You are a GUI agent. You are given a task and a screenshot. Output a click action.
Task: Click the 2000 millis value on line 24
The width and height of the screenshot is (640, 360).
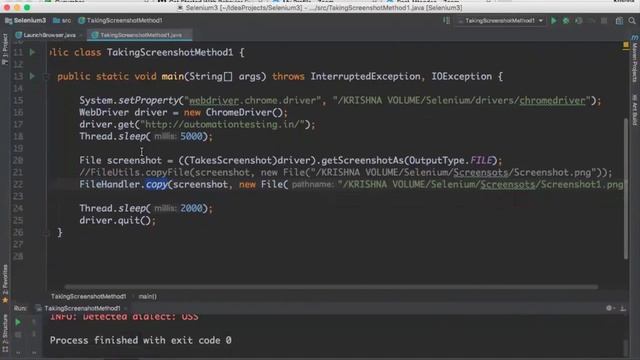[191, 209]
